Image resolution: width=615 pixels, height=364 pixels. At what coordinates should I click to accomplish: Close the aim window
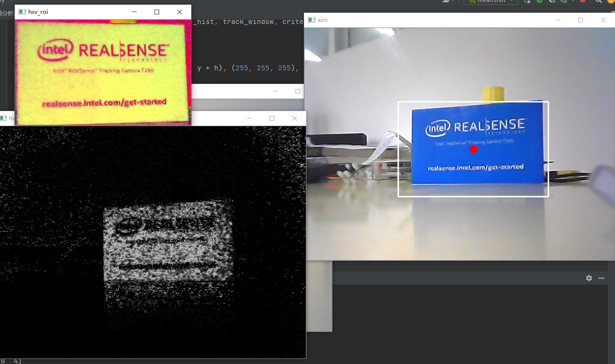pyautogui.click(x=603, y=20)
